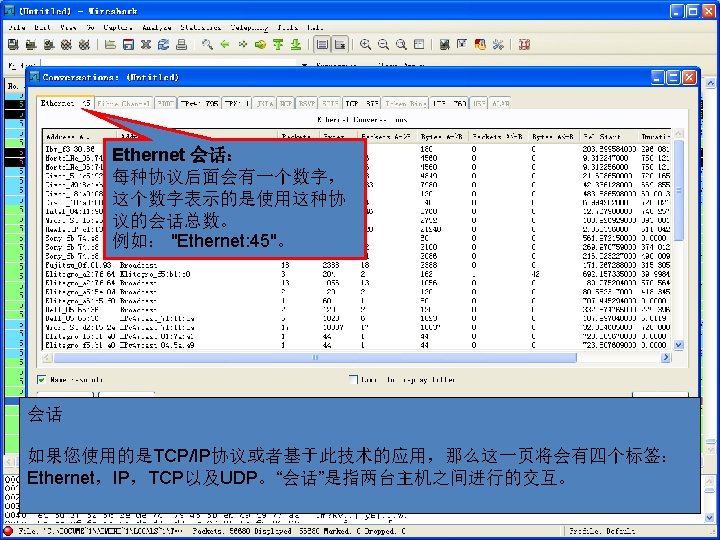Open the Tools menu
720x540 pixels.
(288, 28)
